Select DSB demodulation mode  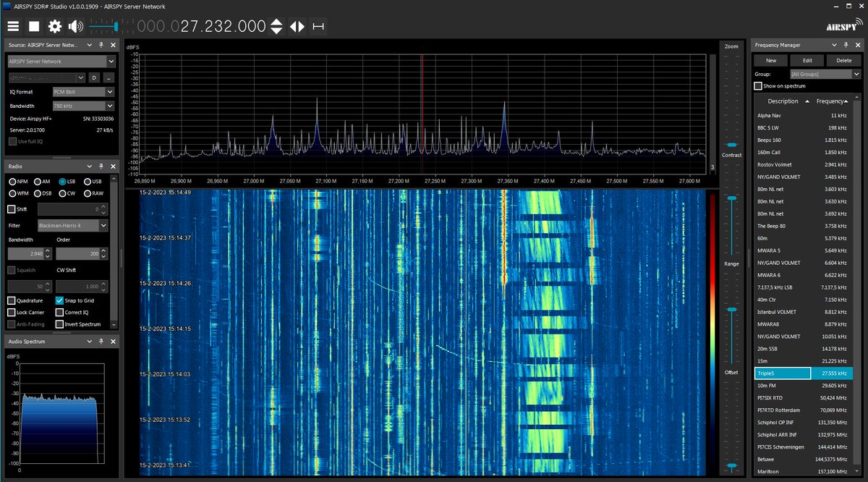(x=37, y=193)
